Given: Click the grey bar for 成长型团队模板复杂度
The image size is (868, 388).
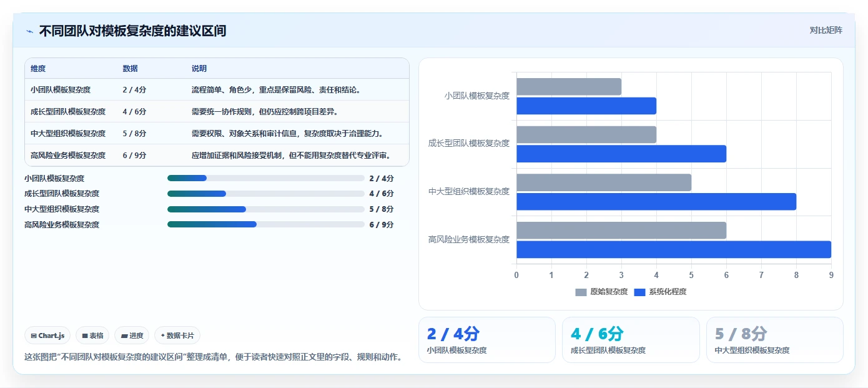Looking at the screenshot, I should [586, 134].
